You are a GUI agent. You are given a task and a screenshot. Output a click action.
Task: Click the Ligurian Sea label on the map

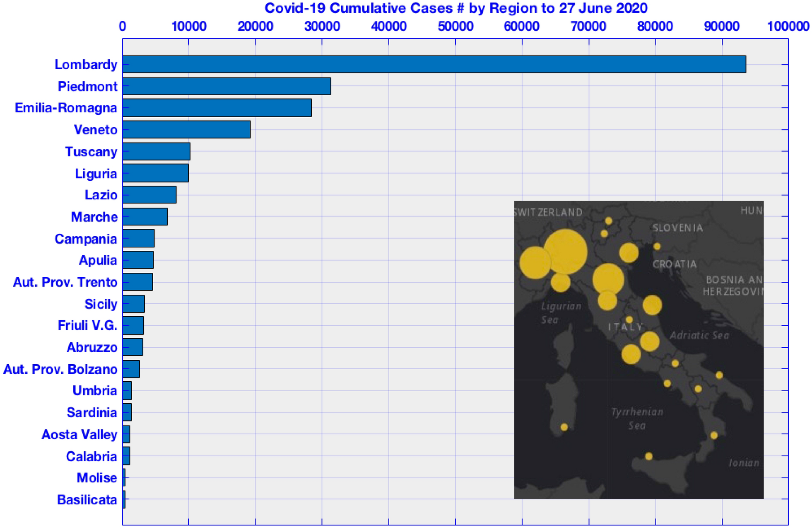pyautogui.click(x=561, y=313)
